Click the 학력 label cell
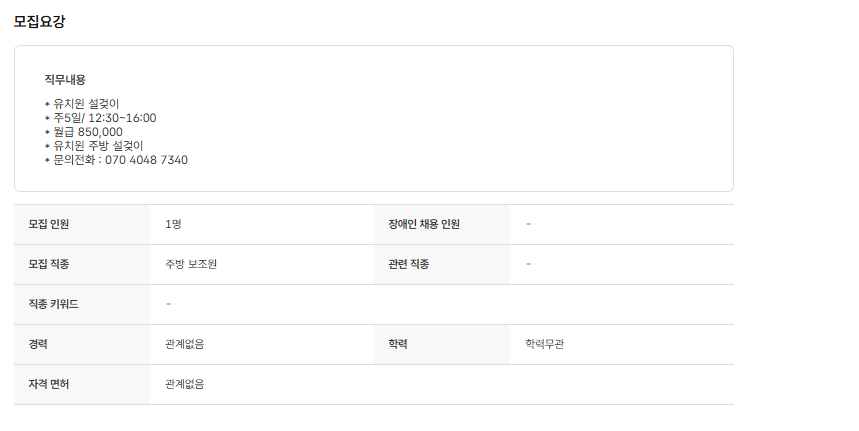This screenshot has width=859, height=431. 398,344
